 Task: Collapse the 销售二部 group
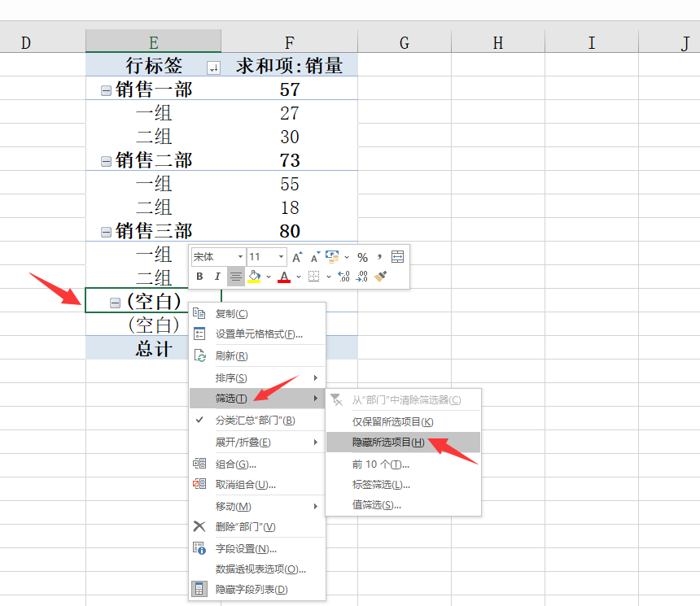click(x=106, y=162)
